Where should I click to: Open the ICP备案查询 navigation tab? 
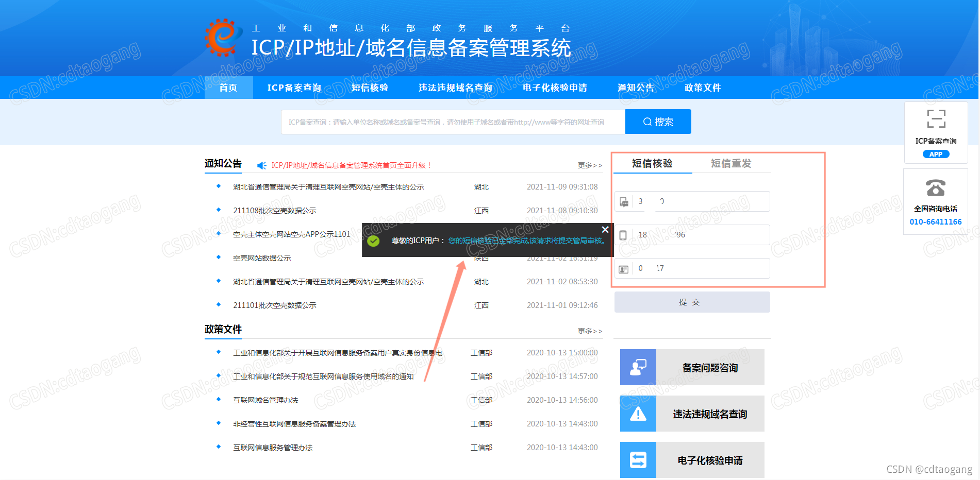point(294,88)
